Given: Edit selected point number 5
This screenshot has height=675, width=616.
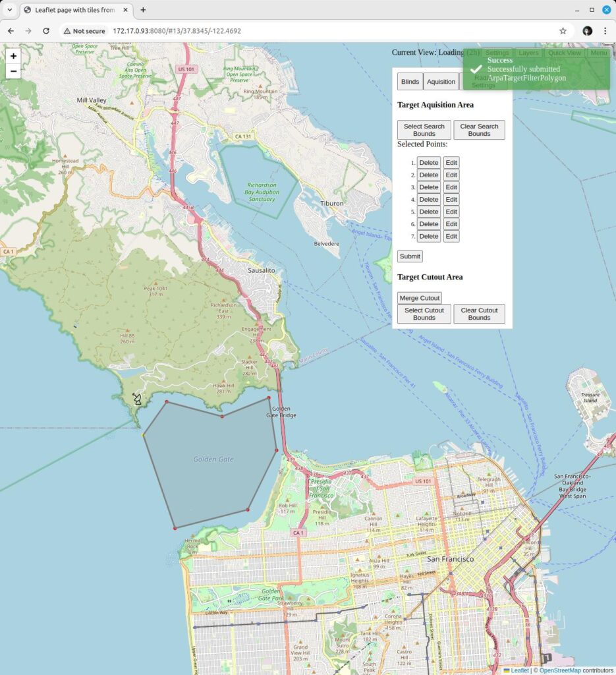Looking at the screenshot, I should [x=451, y=212].
